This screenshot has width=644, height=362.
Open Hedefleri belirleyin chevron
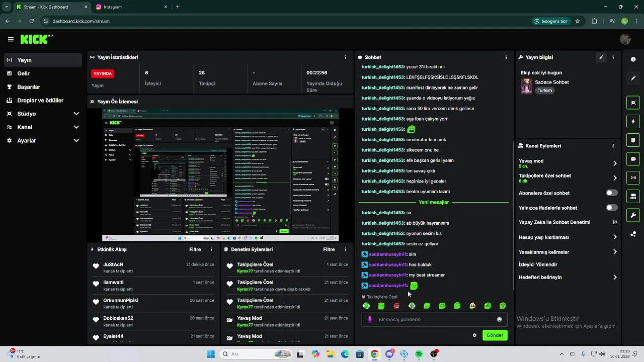[615, 277]
